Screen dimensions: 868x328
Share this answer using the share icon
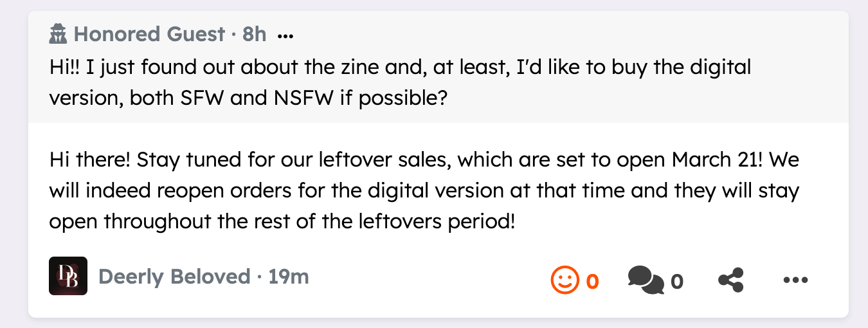(x=730, y=280)
